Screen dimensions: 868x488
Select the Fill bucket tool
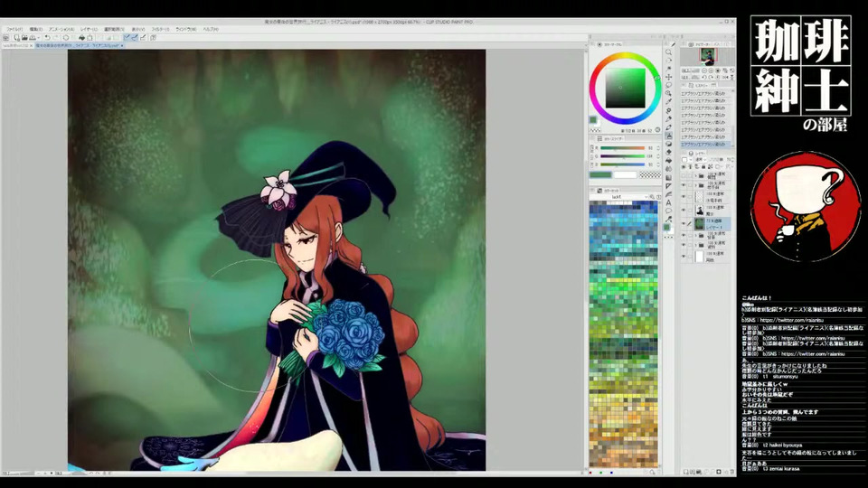point(669,161)
